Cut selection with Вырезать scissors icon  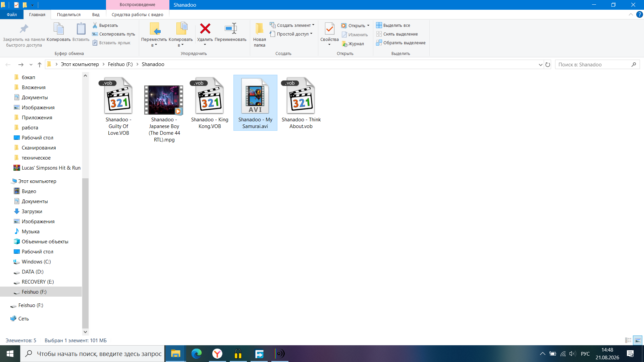95,25
